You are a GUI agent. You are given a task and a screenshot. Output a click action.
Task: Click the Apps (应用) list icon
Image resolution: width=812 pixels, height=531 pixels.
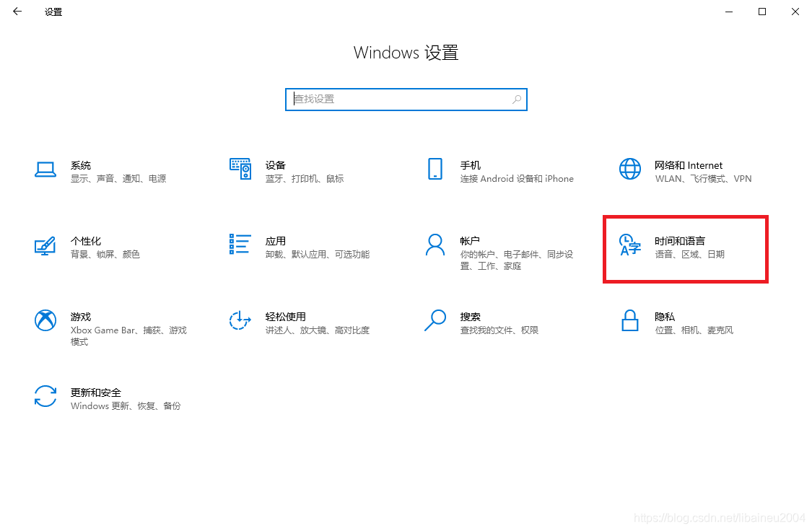(240, 245)
